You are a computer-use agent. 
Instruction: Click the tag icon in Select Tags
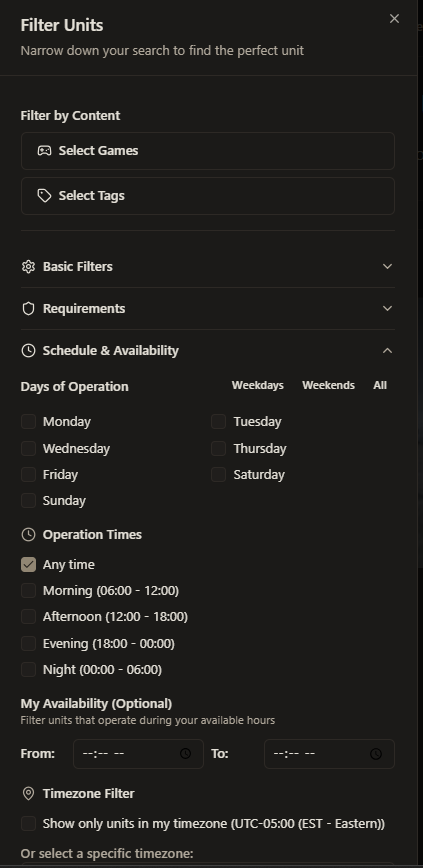44,196
